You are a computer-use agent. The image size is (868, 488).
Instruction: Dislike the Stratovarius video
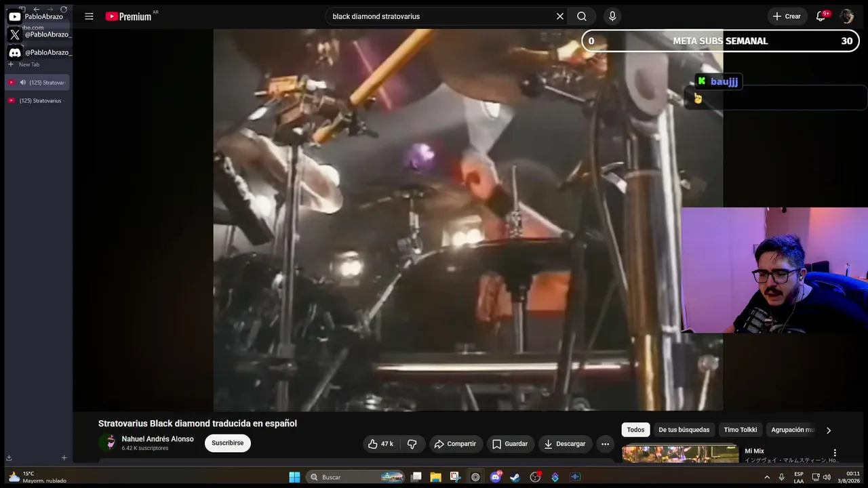coord(412,444)
